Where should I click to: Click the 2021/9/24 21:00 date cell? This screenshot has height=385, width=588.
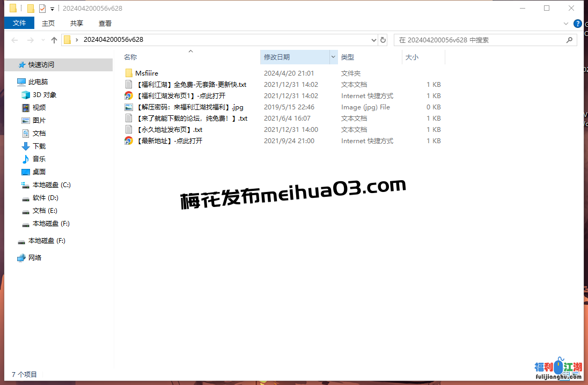pyautogui.click(x=289, y=140)
